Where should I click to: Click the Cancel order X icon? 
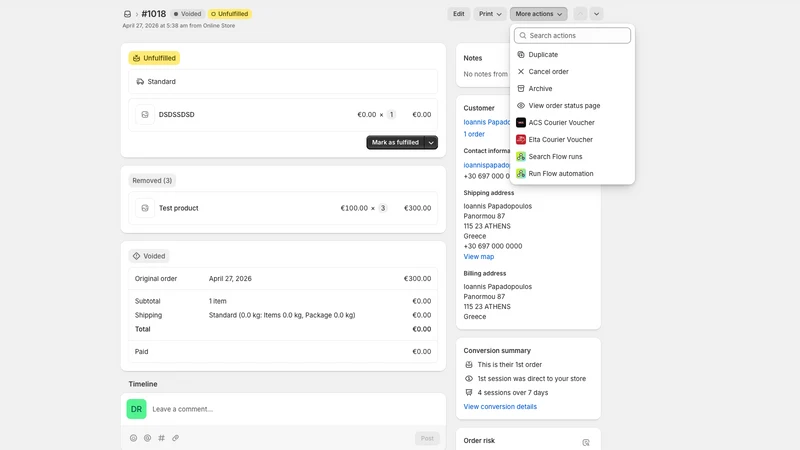click(x=521, y=71)
